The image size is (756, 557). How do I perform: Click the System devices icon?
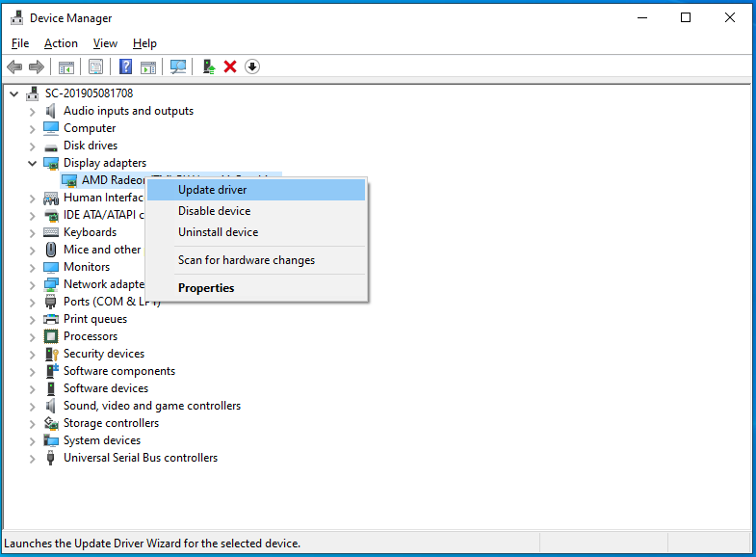coord(51,440)
